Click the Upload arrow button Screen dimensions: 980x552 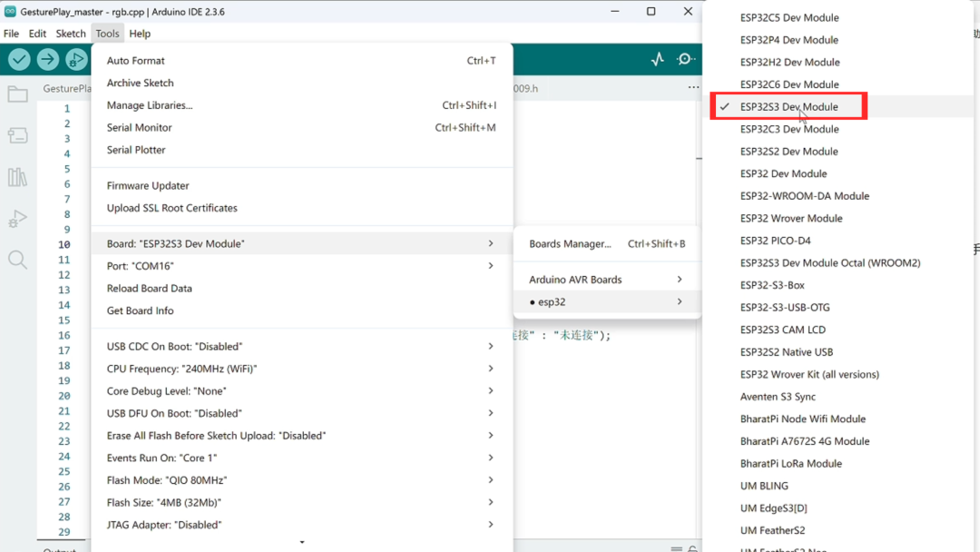pos(47,59)
